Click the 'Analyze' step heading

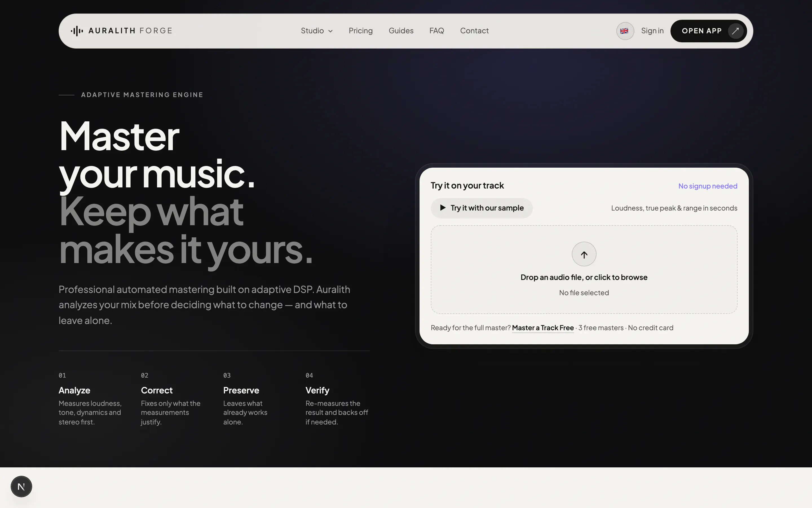tap(74, 390)
